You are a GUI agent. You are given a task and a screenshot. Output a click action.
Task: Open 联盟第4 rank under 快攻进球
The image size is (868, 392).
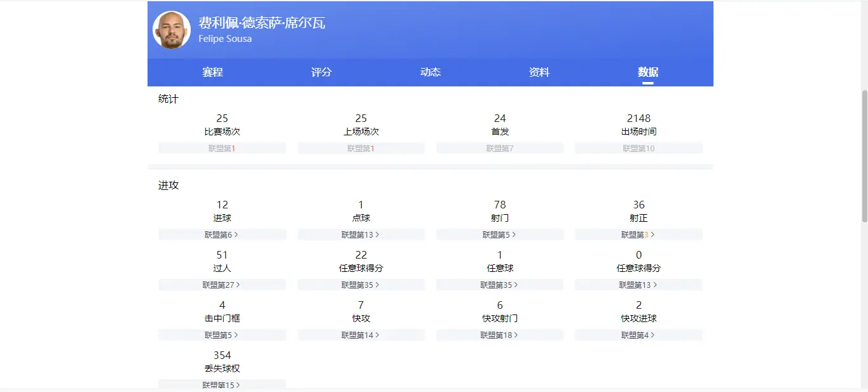pos(638,335)
